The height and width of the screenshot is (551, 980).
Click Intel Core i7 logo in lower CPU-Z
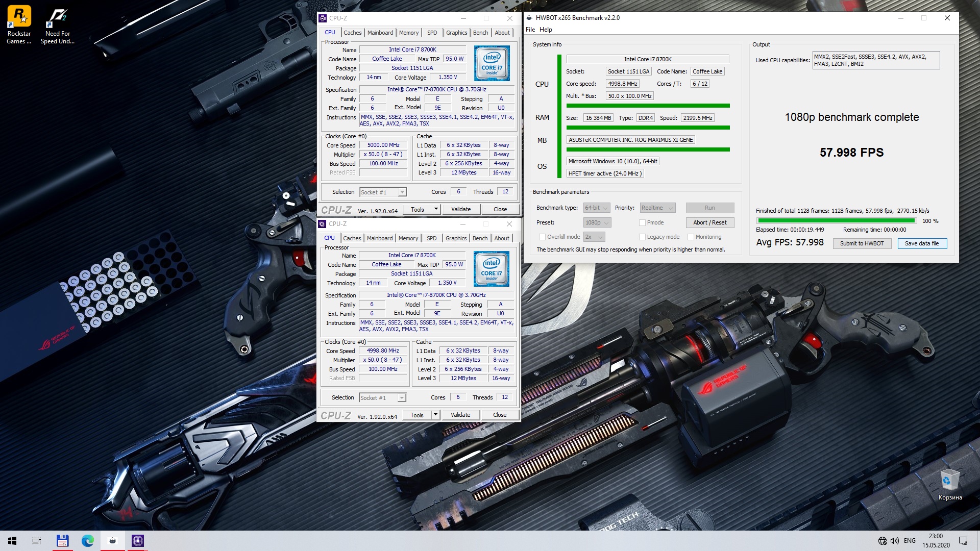point(492,269)
